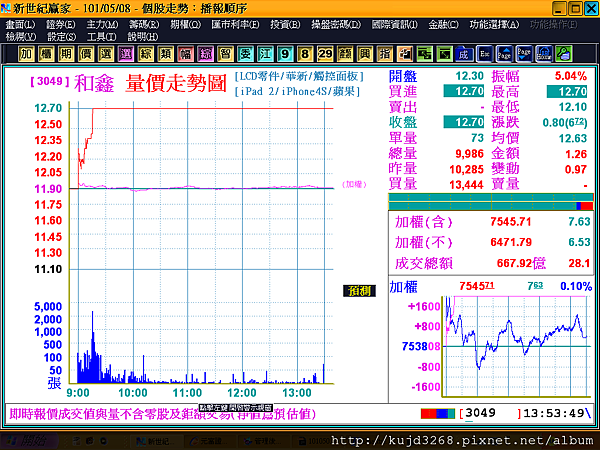Click the [iPad 2/iPhone4S/蘋果] concept tag
This screenshot has width=600, height=450.
tap(298, 92)
